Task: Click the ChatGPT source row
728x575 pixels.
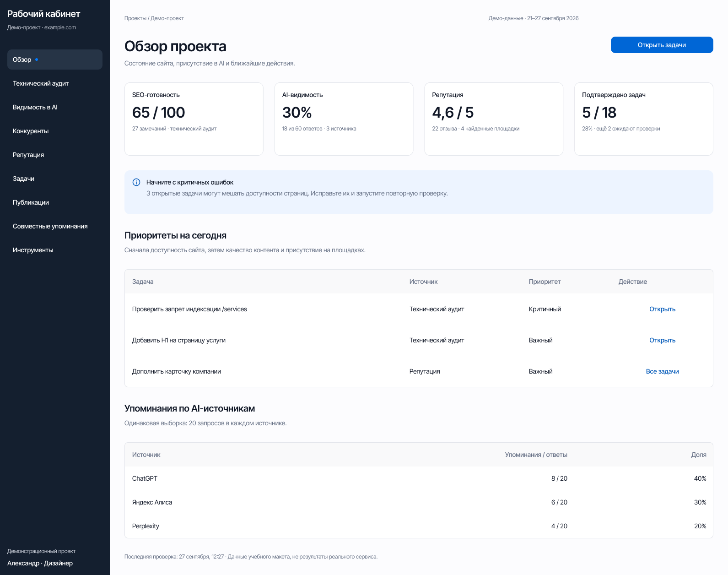Action: (x=419, y=478)
